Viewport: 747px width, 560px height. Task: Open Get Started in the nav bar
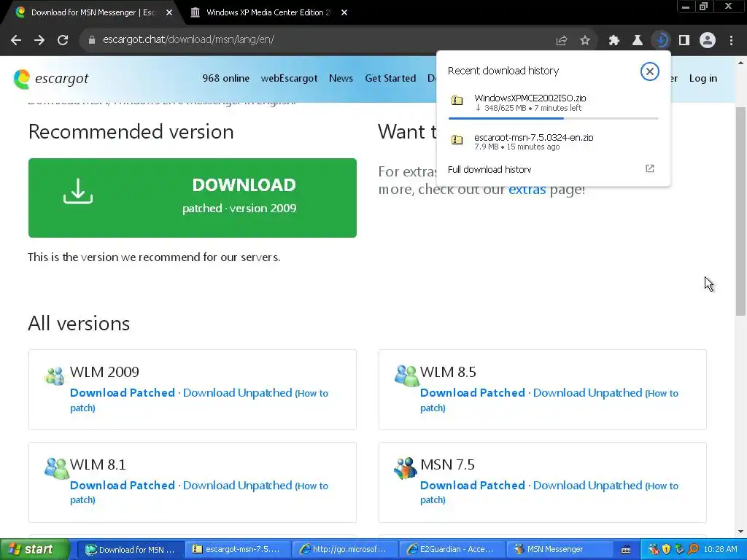pyautogui.click(x=390, y=79)
